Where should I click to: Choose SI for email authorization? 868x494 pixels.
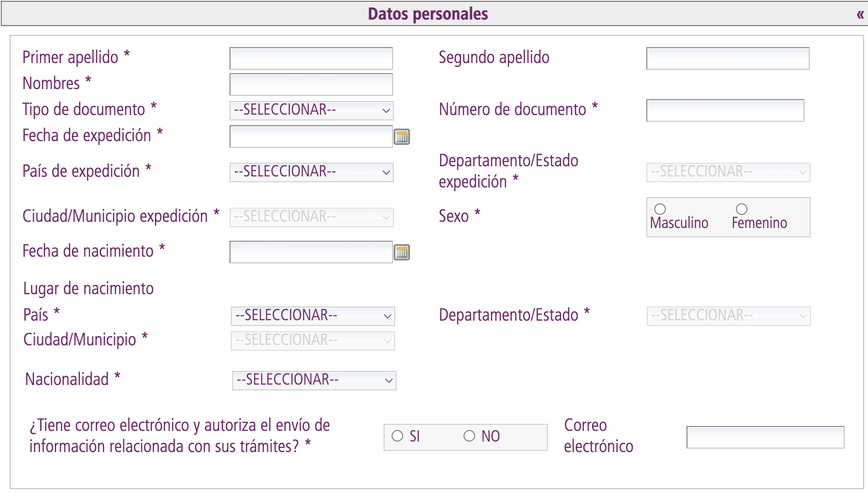click(397, 436)
